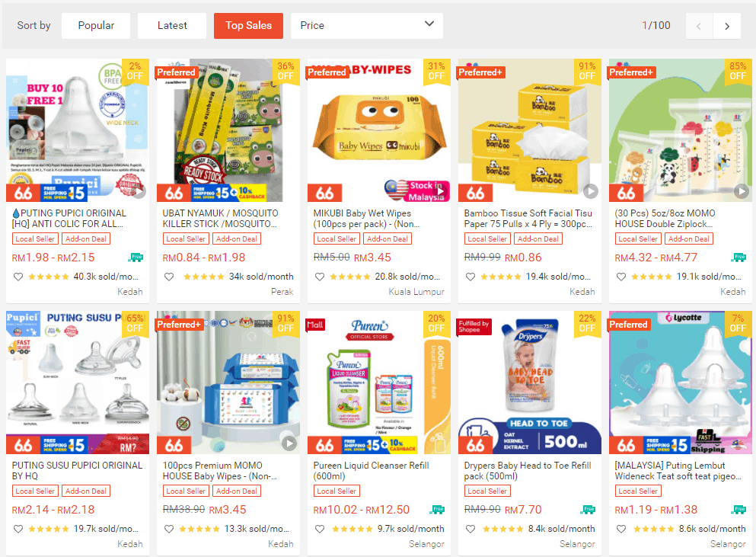Click free shipping truck icon on PUTING PUPICI
The image size is (756, 557).
[x=136, y=258]
